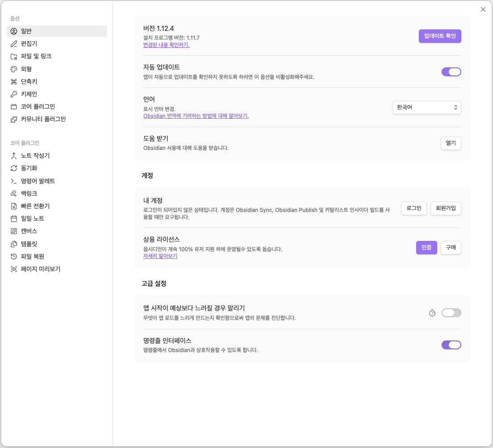Open 일일 노트 plugin options
This screenshot has width=493, height=448.
point(57,219)
